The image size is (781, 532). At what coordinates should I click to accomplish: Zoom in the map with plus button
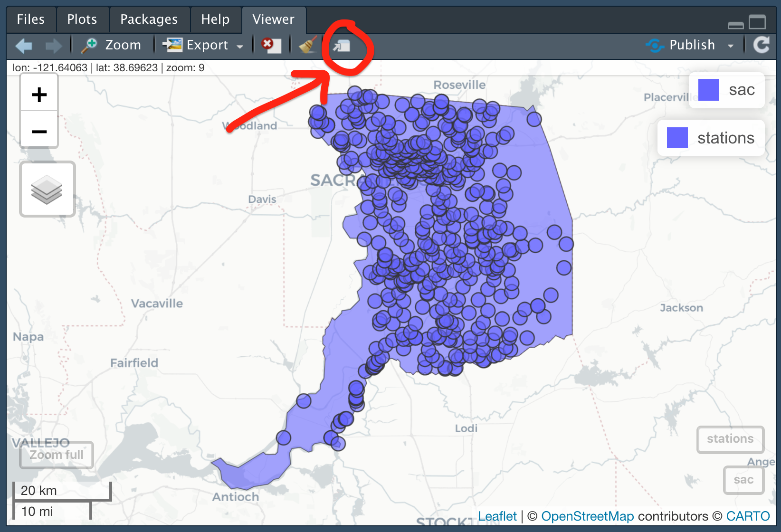point(39,95)
